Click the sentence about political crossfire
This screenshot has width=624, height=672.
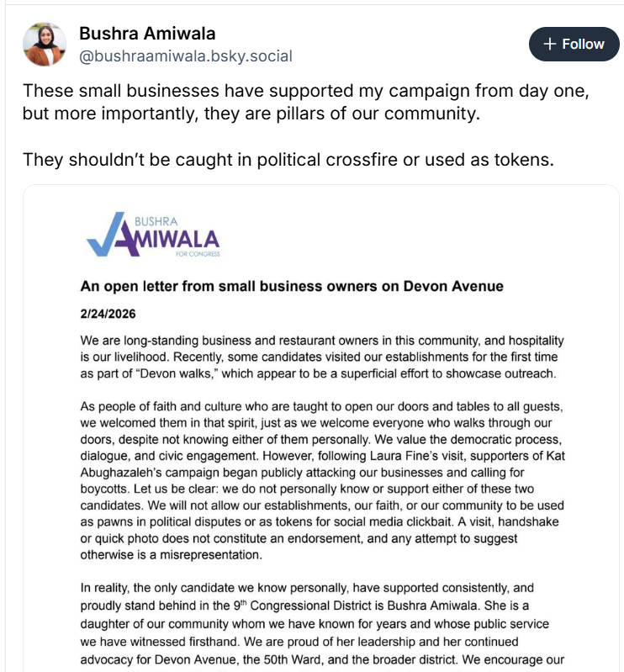(x=288, y=159)
